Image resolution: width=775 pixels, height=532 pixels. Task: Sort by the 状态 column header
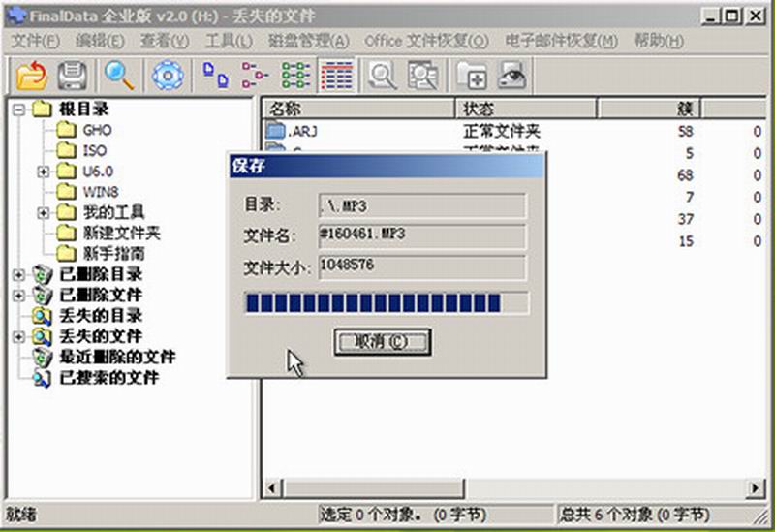(526, 109)
